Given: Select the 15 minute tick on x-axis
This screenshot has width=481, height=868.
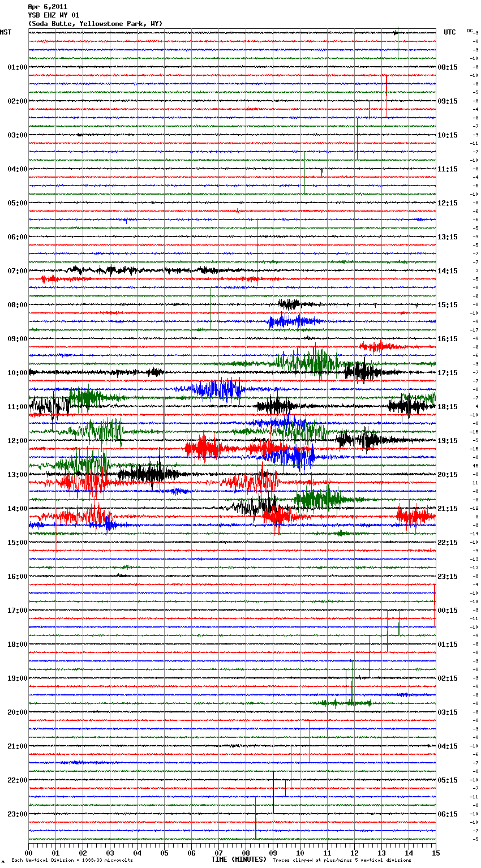Looking at the screenshot, I should pos(435,853).
